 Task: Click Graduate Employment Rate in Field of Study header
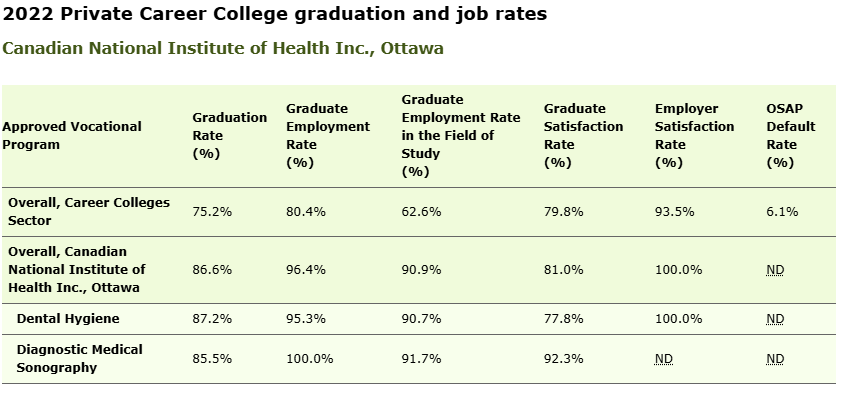click(x=461, y=136)
